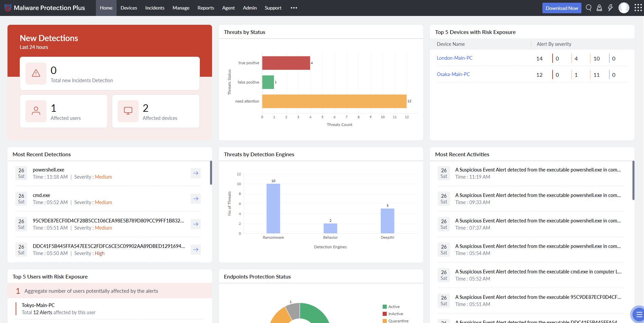
Task: Open arrow for 95C9DE87ECF0D4CF detection
Action: pyautogui.click(x=196, y=224)
